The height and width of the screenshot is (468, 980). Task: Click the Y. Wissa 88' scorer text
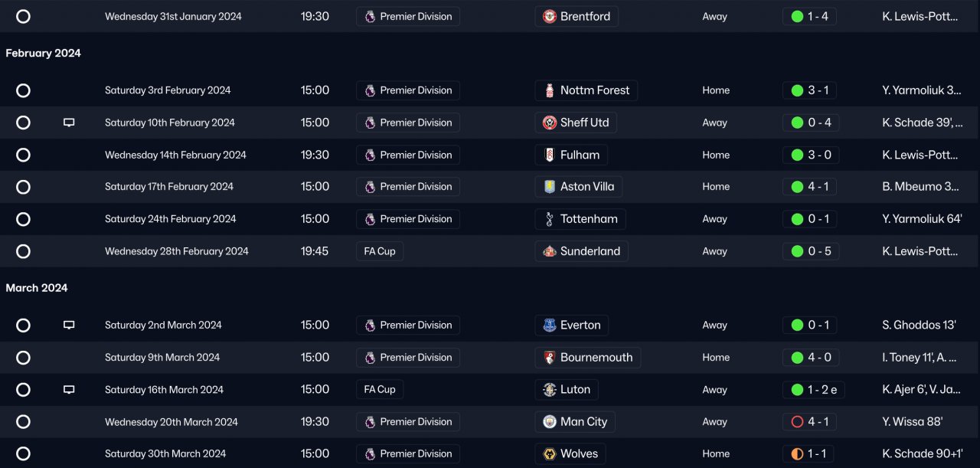coord(912,422)
